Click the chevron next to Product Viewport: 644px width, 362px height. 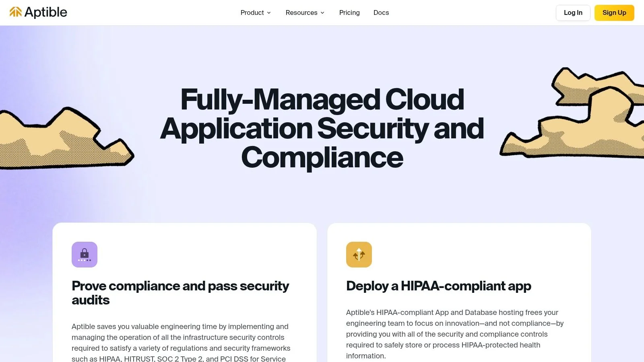click(x=269, y=12)
